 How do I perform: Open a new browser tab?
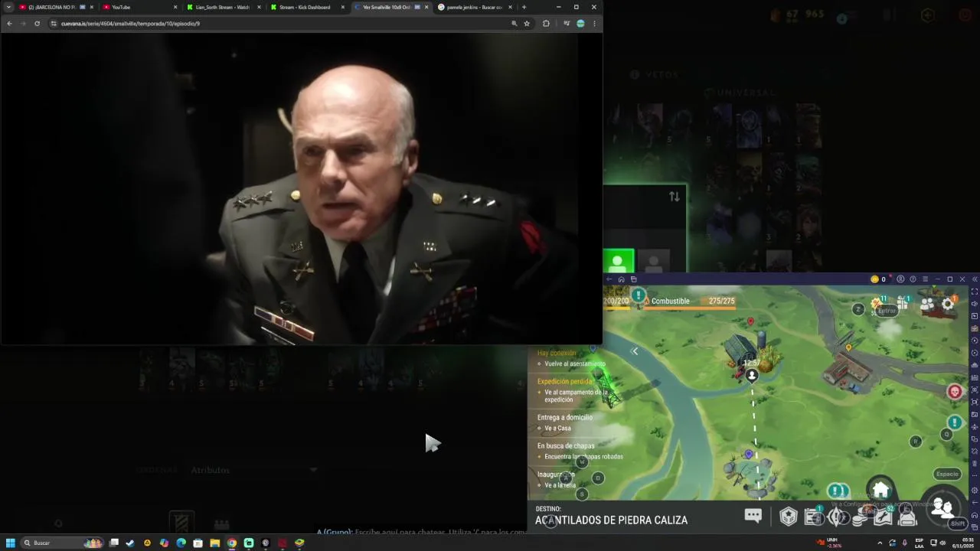click(x=524, y=7)
